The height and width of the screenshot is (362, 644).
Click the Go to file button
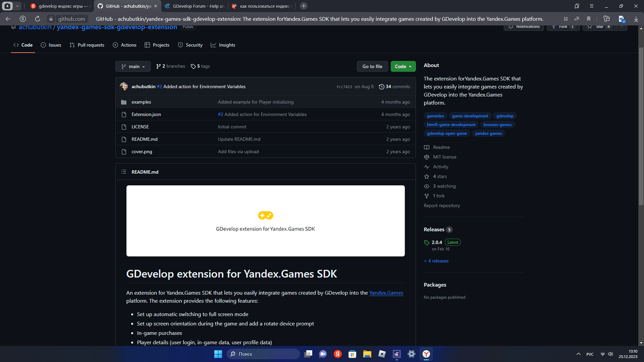tap(372, 66)
